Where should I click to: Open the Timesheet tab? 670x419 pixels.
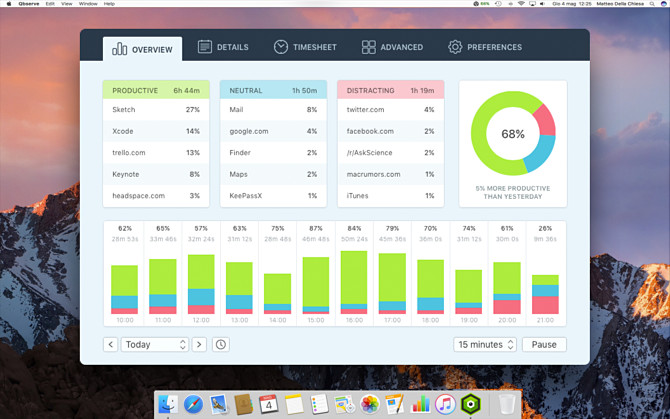tap(305, 47)
